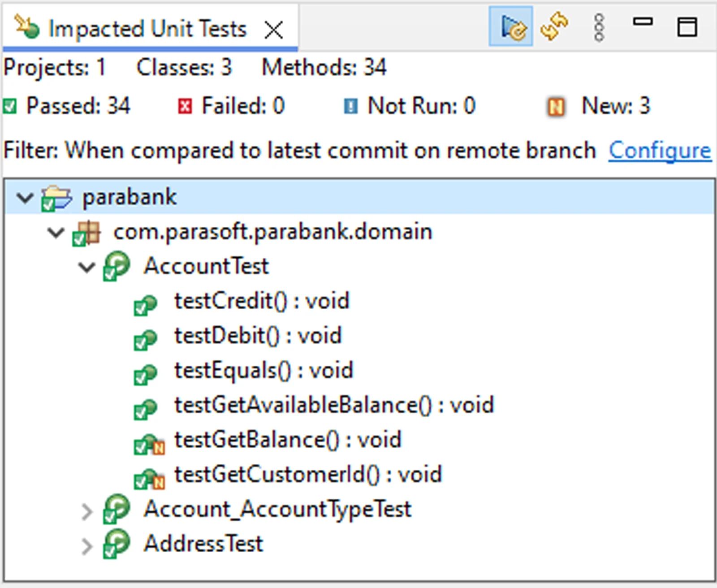The image size is (717, 588).
Task: Click the parabank project folder icon
Action: click(56, 198)
